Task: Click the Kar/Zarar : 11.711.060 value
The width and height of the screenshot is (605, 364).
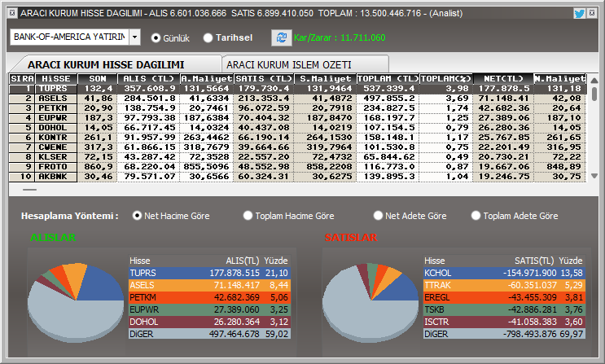Action: (x=340, y=37)
